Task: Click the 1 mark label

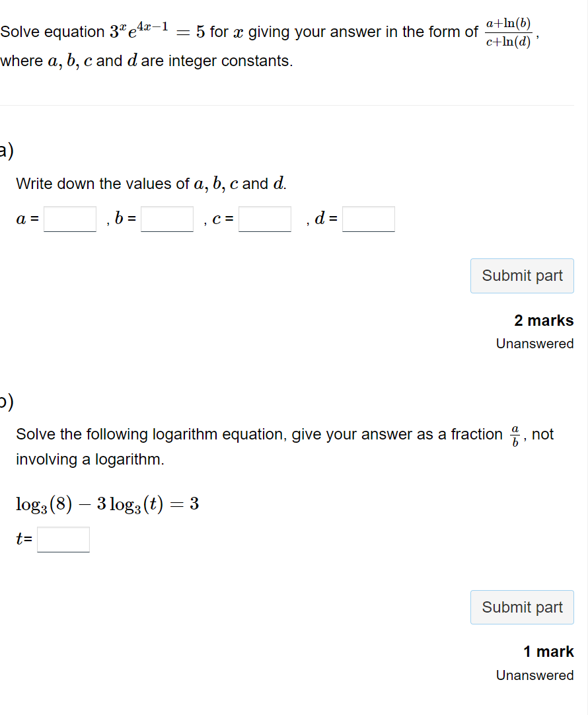Action: pos(548,651)
